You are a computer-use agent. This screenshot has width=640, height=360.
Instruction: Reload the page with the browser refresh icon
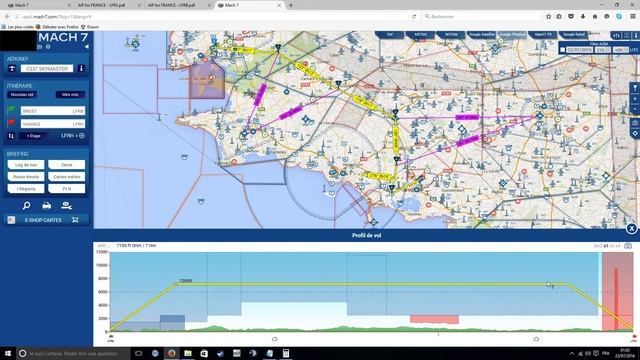[x=414, y=17]
